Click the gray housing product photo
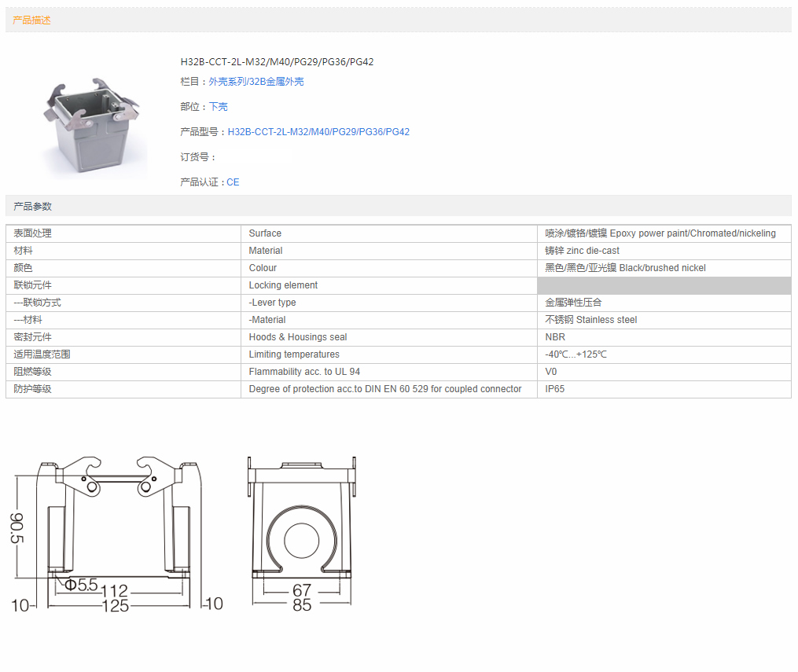Screen dimensions: 798x672 [x=94, y=126]
